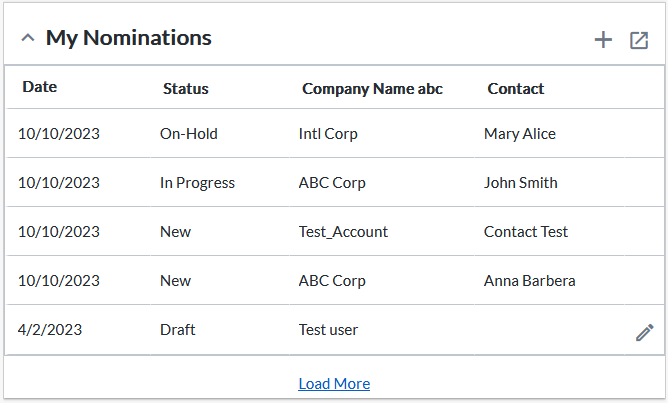Collapse the My Nominations panel chevron
This screenshot has width=668, height=403.
pos(28,38)
